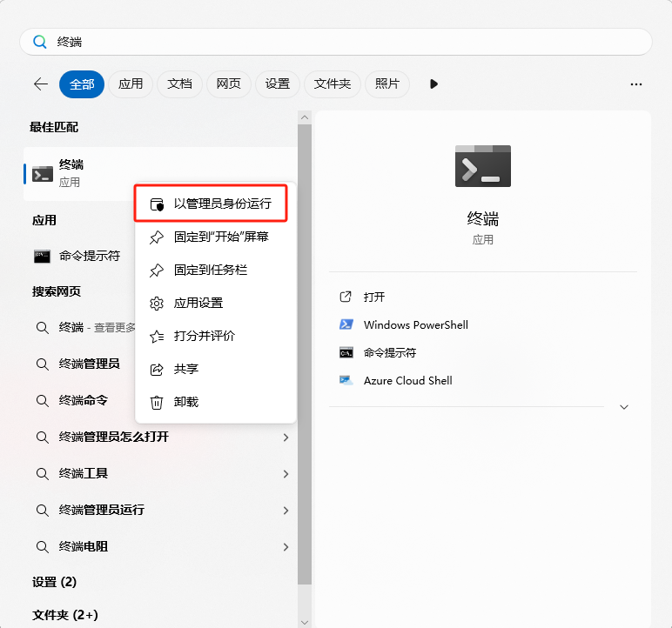Click the large 终端 icon in the preview pane
The image size is (672, 628).
(483, 166)
